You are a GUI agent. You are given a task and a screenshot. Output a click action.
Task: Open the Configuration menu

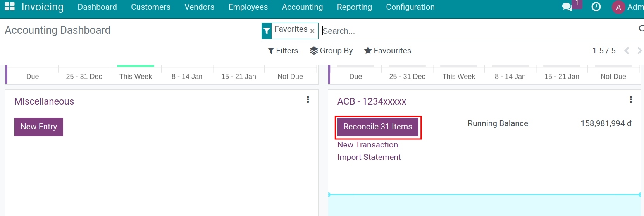(x=410, y=7)
